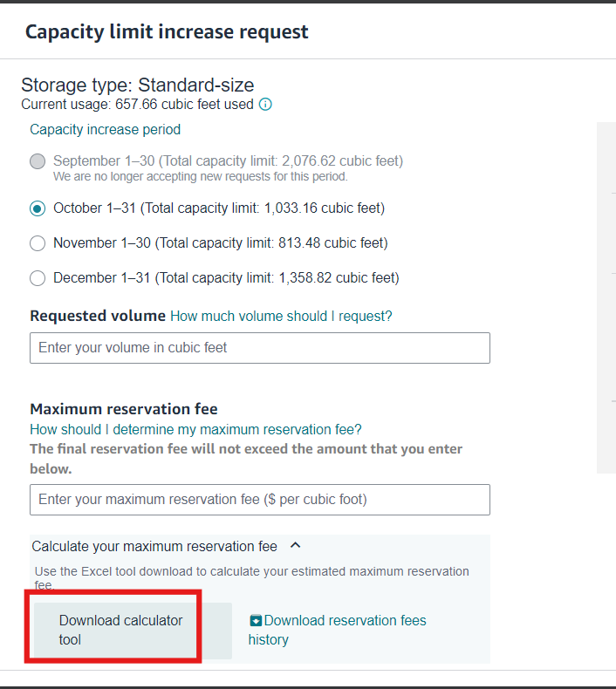Click the bold 'Maximum reservation fee' heading
616x689 pixels.
pos(123,409)
